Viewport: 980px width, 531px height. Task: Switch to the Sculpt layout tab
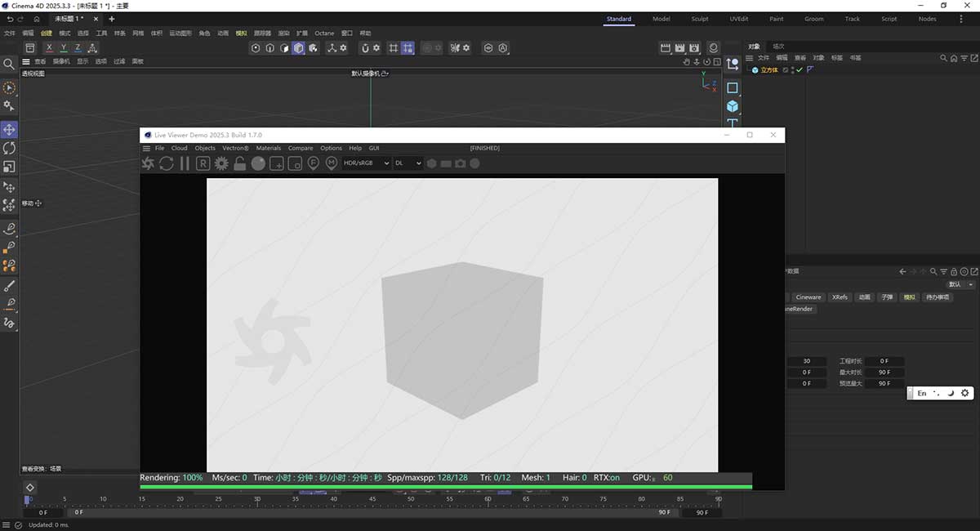[699, 18]
